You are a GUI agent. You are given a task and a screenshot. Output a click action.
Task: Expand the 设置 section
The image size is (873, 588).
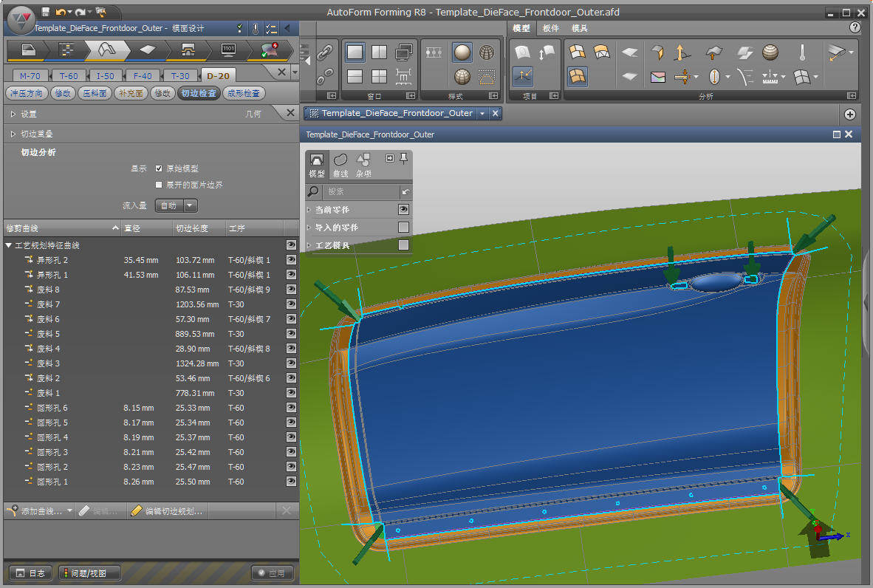pos(13,114)
